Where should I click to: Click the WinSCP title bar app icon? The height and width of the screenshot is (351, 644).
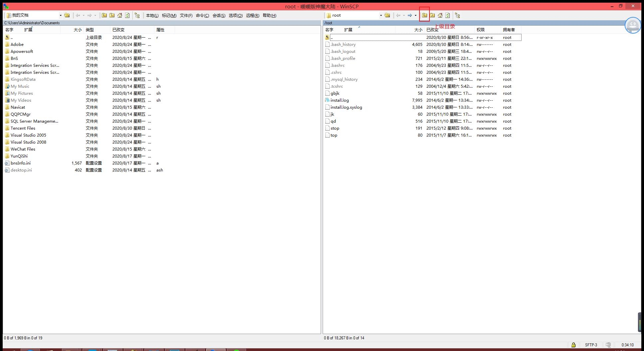(6, 6)
